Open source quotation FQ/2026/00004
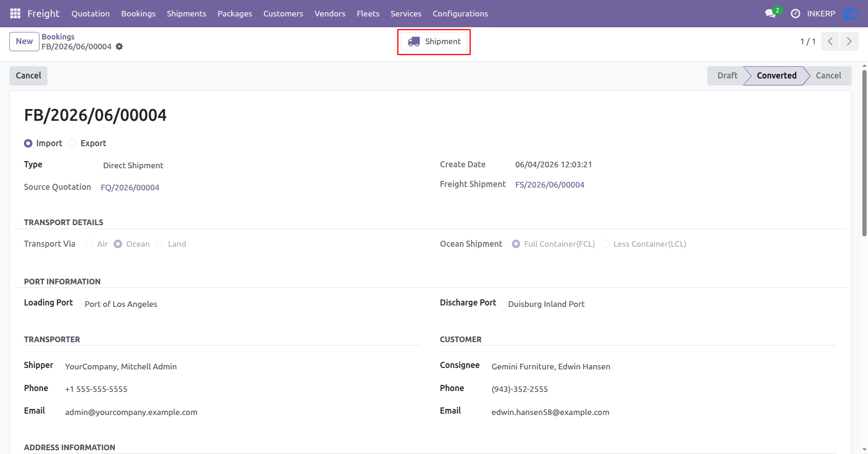This screenshot has height=454, width=868. tap(130, 188)
